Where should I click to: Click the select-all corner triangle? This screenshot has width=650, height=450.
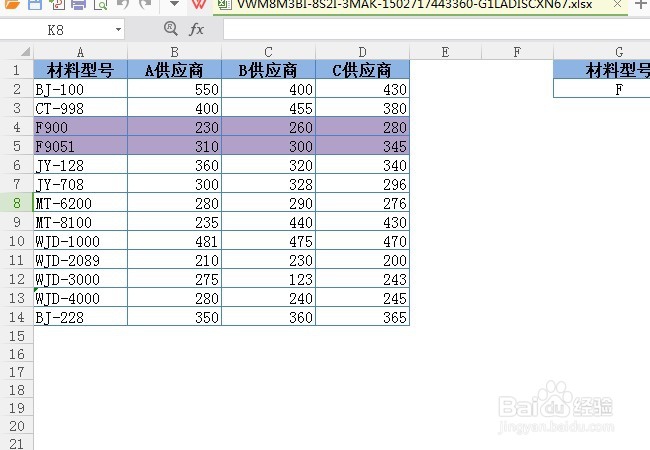pos(25,52)
